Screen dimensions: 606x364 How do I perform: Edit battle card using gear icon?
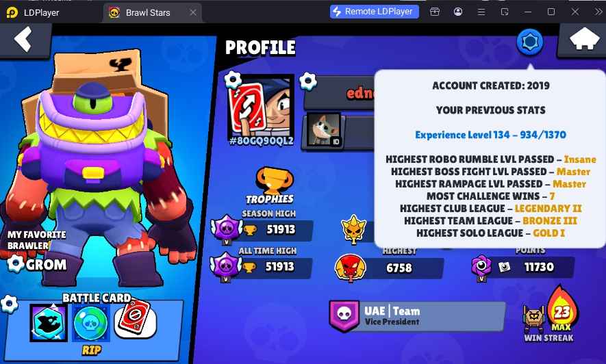(10, 304)
